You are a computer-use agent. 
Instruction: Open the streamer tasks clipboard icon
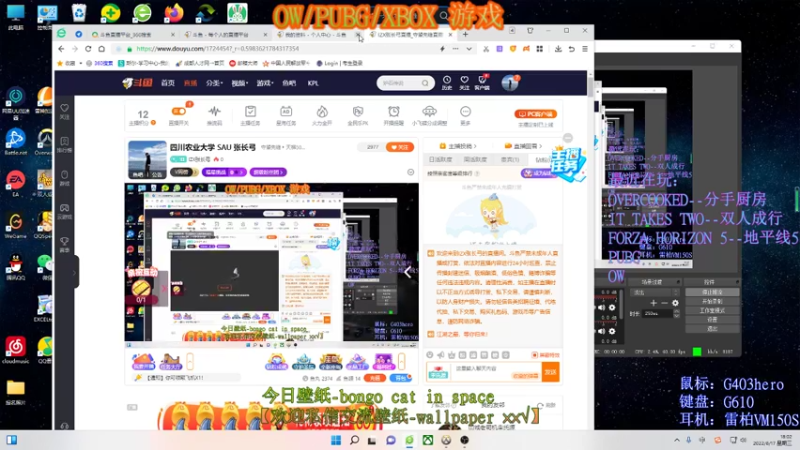[250, 111]
